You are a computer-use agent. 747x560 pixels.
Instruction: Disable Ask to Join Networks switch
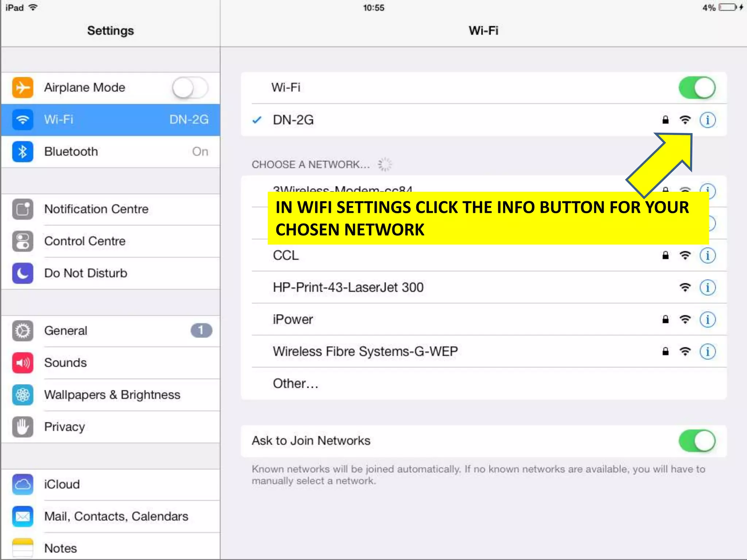pos(697,441)
